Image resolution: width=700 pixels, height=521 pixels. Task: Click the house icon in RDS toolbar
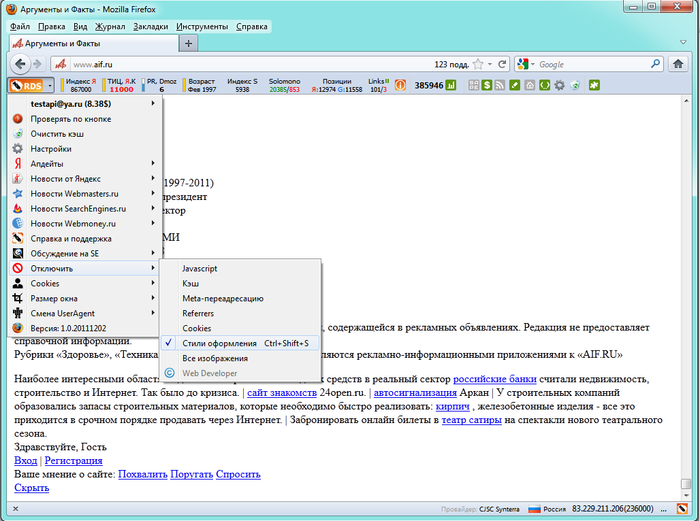529,85
